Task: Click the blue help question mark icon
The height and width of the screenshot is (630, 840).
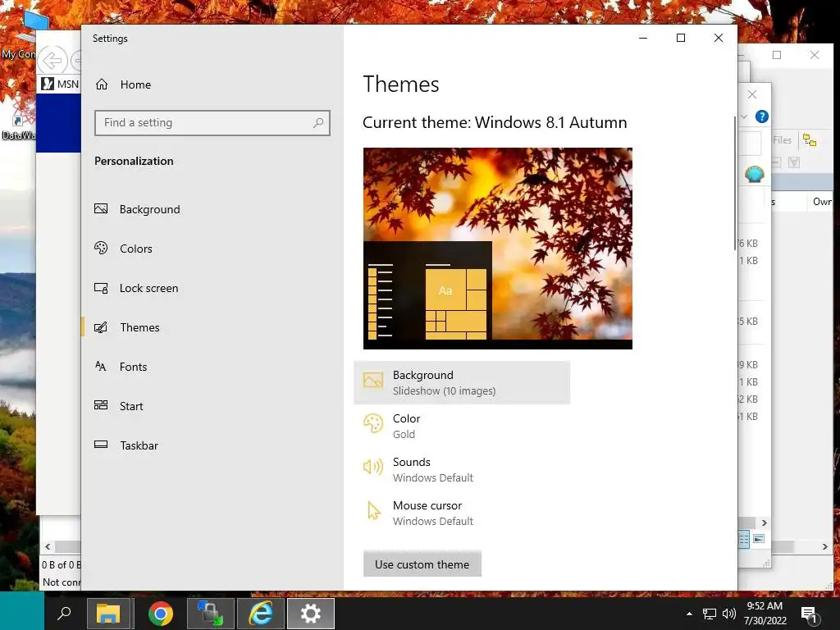Action: click(x=762, y=116)
